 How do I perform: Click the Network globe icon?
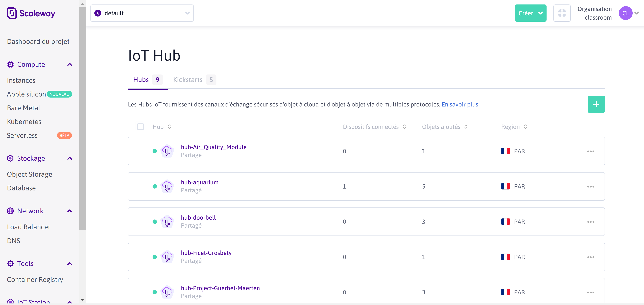click(10, 211)
